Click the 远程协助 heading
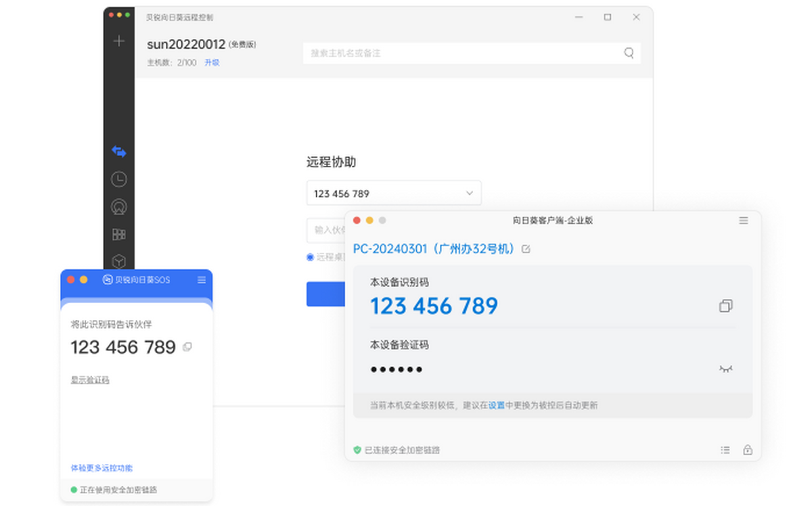The image size is (812, 506). click(331, 162)
